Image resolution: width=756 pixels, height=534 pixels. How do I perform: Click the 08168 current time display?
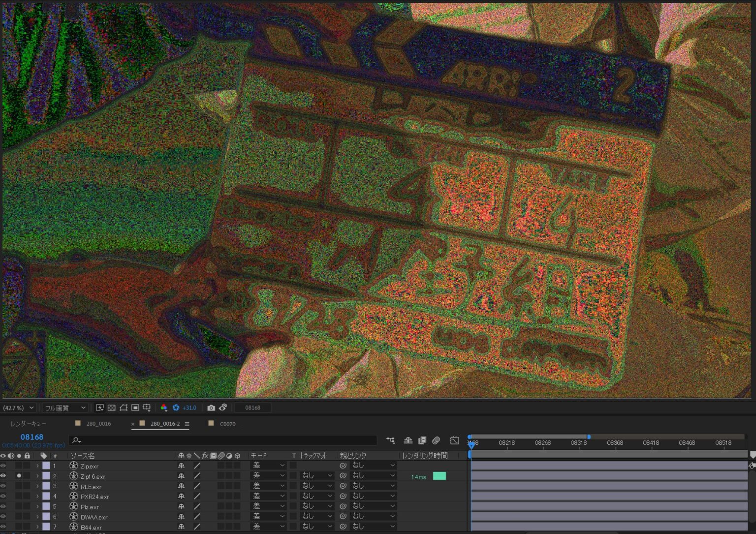(x=31, y=437)
